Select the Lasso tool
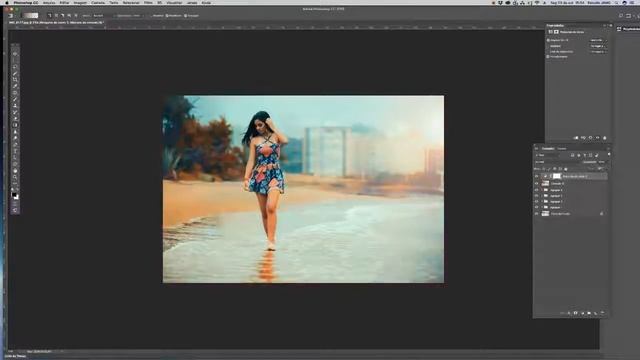This screenshot has height=360, width=640. (15, 67)
